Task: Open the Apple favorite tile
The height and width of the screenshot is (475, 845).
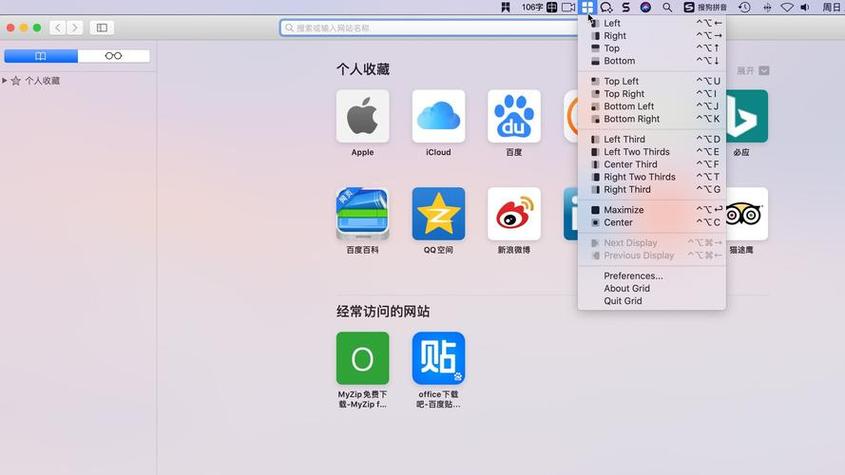Action: click(362, 116)
